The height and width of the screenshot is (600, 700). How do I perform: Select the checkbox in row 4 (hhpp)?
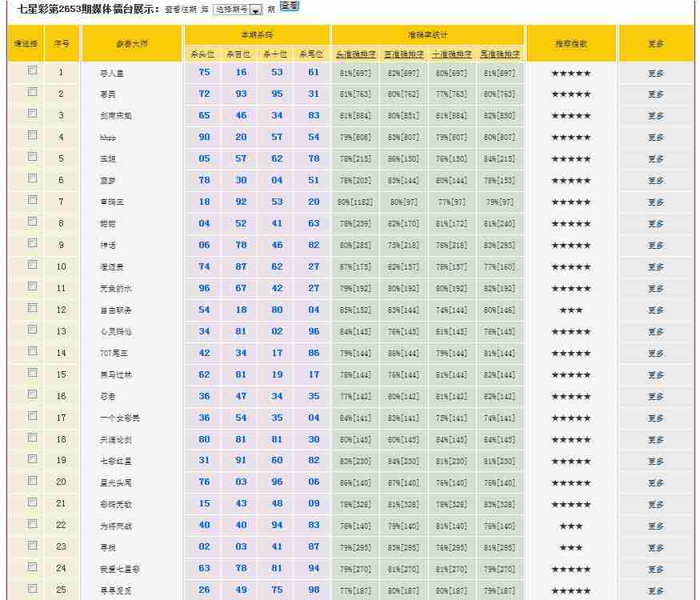32,135
